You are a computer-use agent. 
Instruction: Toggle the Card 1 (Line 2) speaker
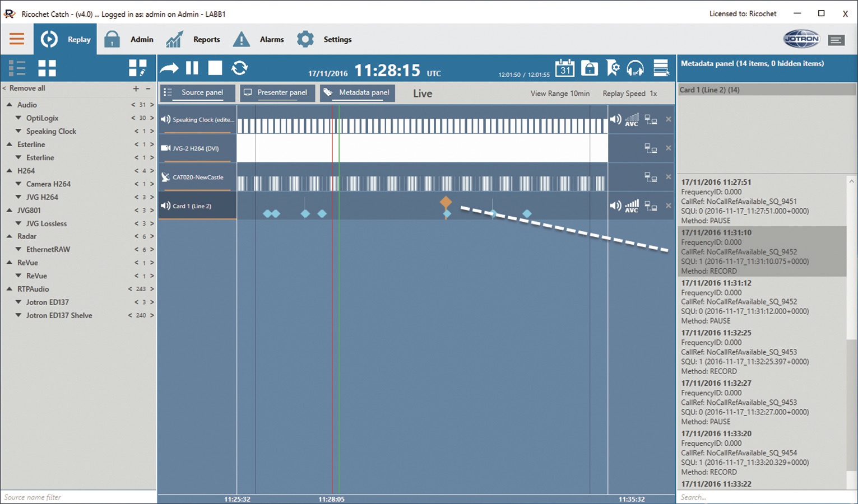pos(615,206)
